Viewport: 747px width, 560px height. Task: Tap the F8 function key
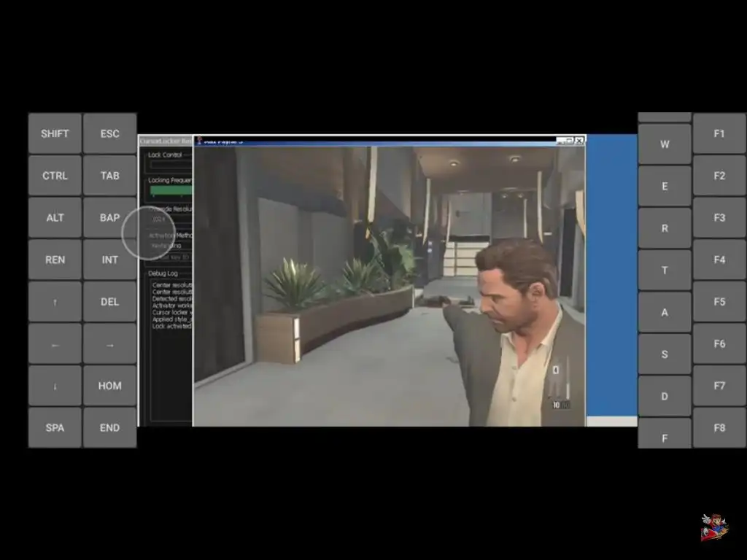[719, 427]
